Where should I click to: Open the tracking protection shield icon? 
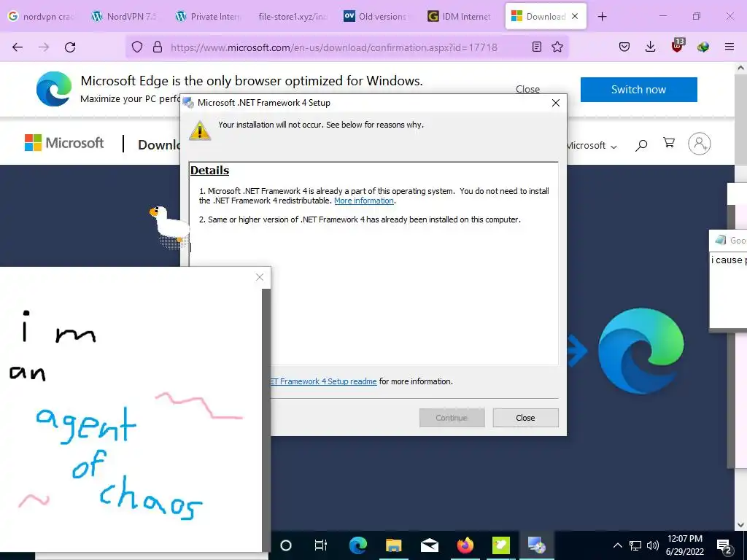click(137, 47)
